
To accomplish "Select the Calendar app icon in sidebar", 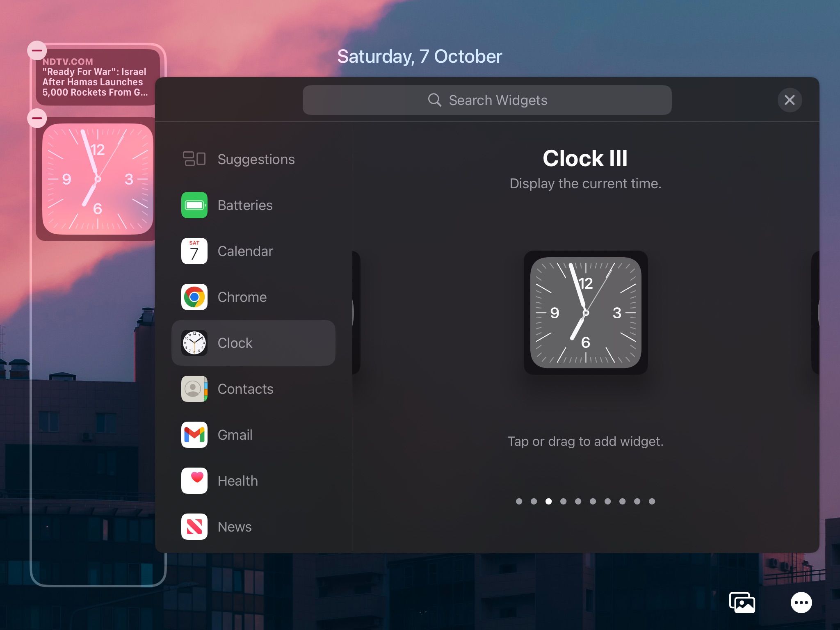I will click(194, 251).
